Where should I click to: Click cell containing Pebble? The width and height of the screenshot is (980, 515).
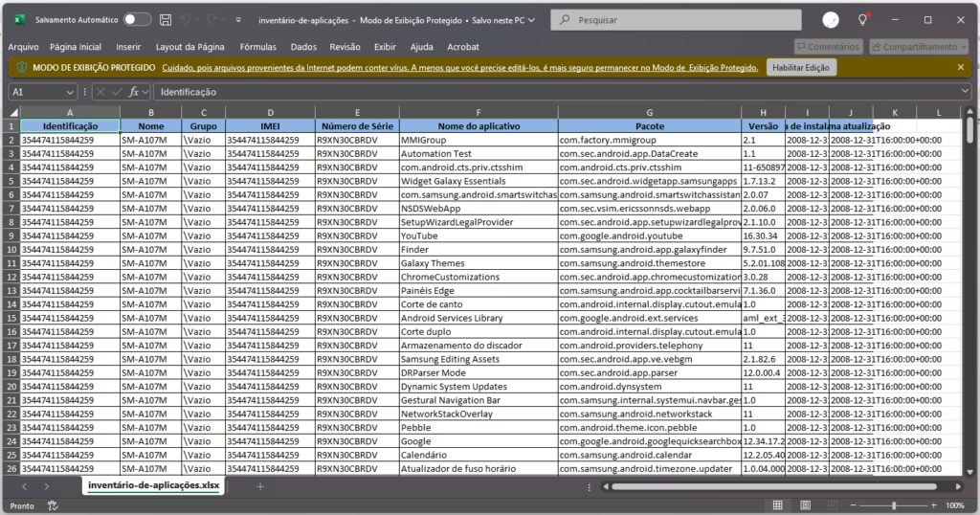[479, 428]
